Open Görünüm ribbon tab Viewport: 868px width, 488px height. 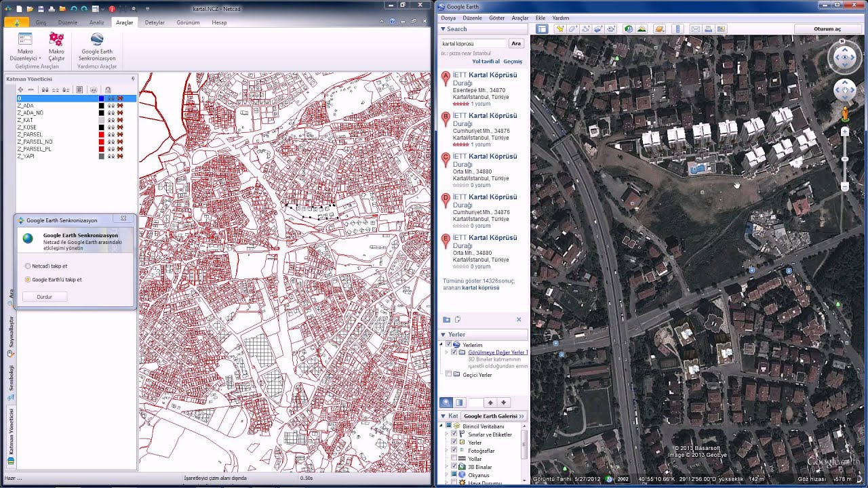point(188,22)
